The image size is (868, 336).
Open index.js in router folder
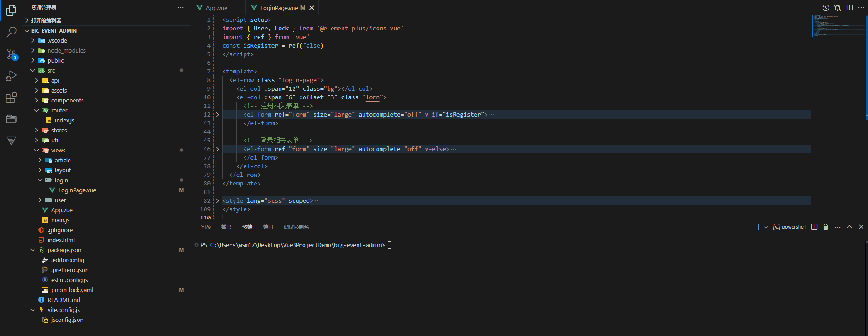point(107,120)
